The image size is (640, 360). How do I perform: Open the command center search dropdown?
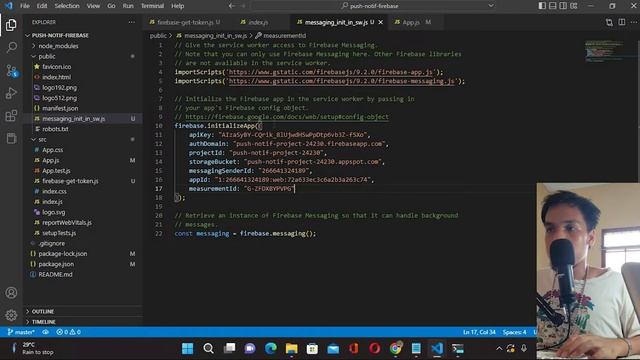[x=491, y=6]
